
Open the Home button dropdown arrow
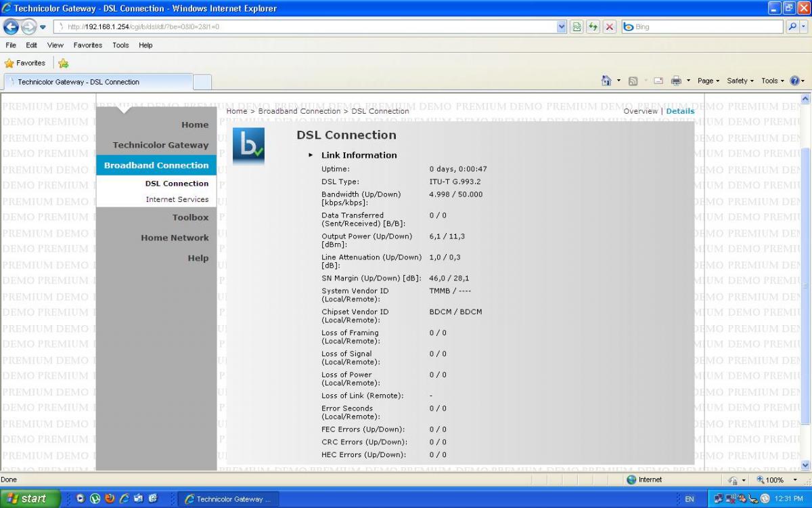pos(618,81)
